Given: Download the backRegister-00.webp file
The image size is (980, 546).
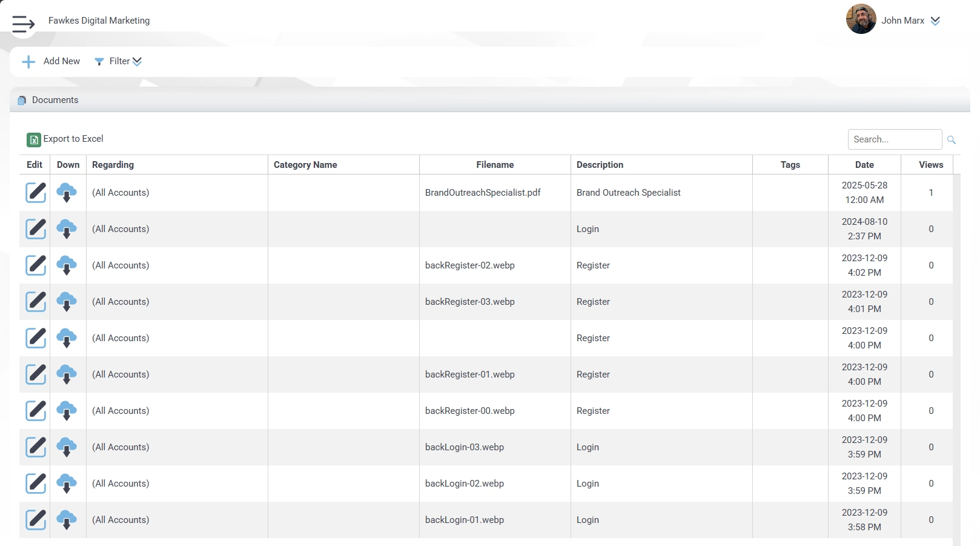Looking at the screenshot, I should [x=67, y=411].
